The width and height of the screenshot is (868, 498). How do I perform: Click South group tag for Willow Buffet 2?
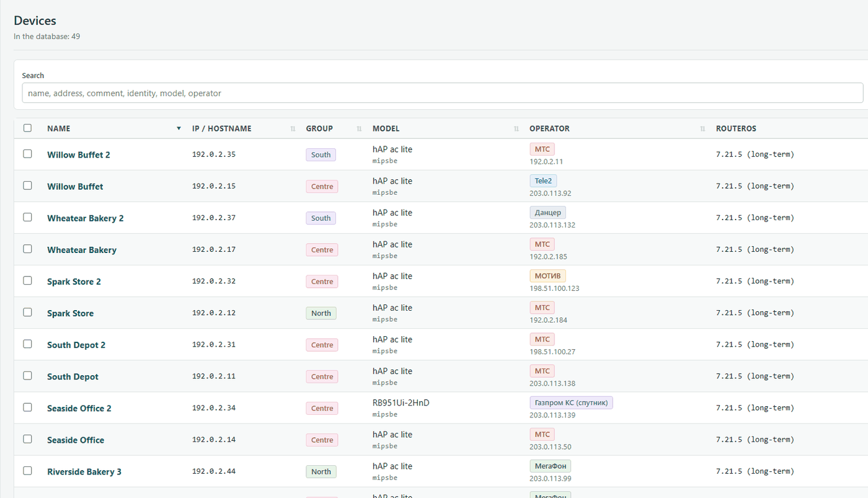pos(321,155)
